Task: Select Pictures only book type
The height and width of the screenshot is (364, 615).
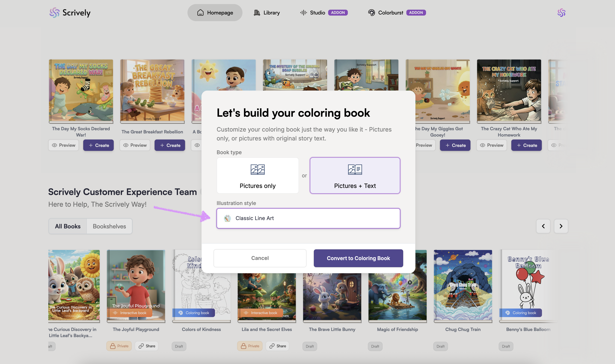Action: point(257,175)
